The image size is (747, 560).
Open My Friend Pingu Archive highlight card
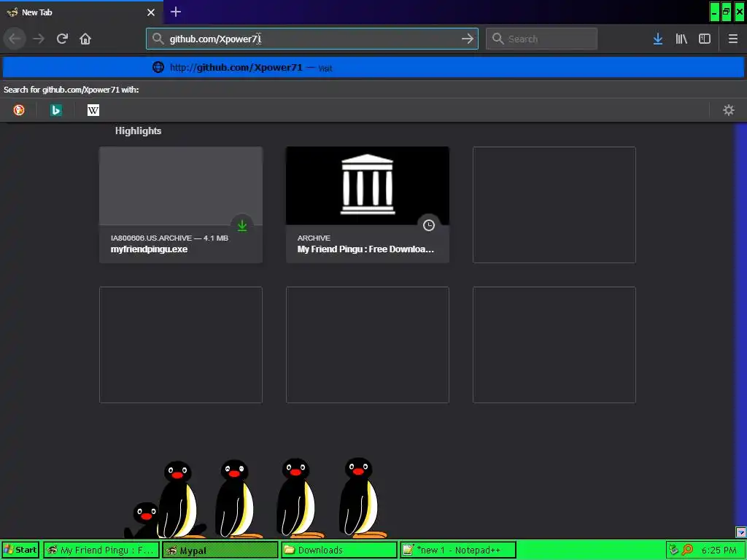(x=368, y=205)
